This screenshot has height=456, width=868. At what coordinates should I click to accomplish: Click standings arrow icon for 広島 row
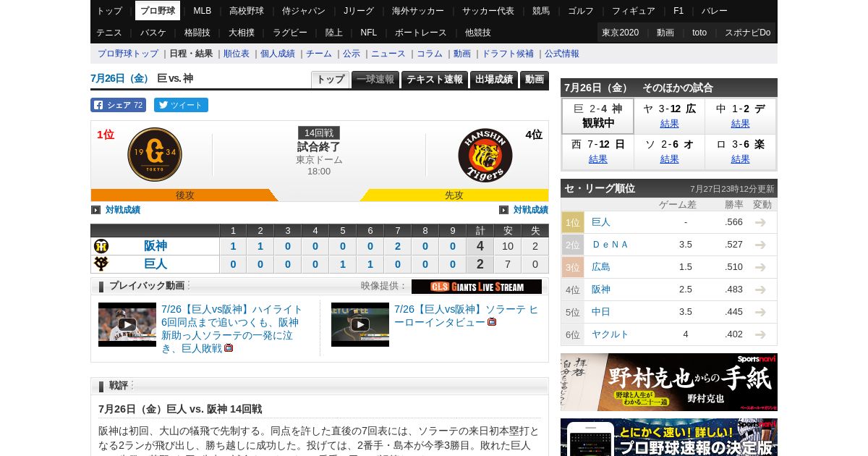coord(760,267)
